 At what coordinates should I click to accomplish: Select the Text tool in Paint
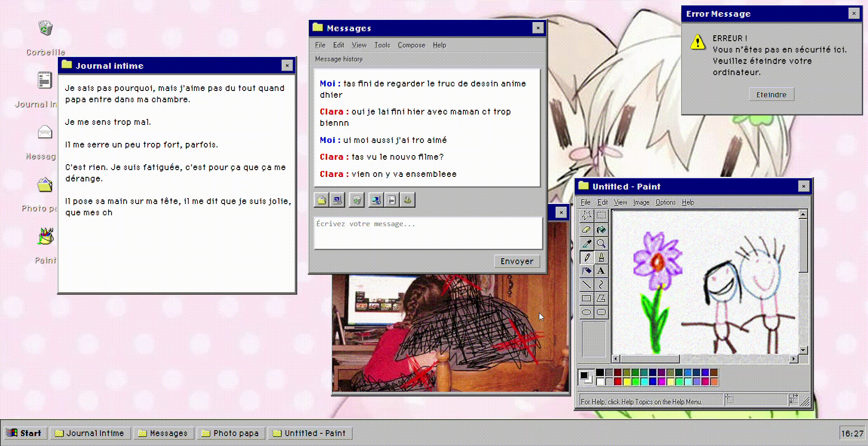tap(601, 270)
